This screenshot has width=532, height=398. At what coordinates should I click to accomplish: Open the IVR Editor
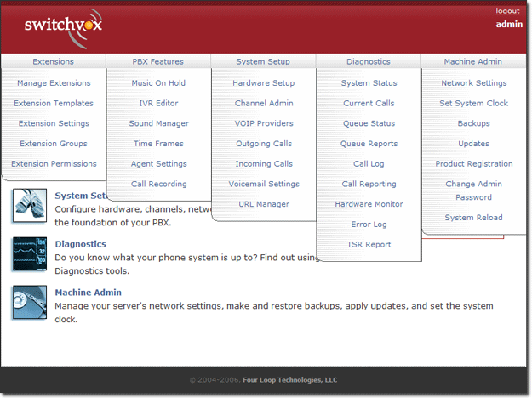[158, 103]
